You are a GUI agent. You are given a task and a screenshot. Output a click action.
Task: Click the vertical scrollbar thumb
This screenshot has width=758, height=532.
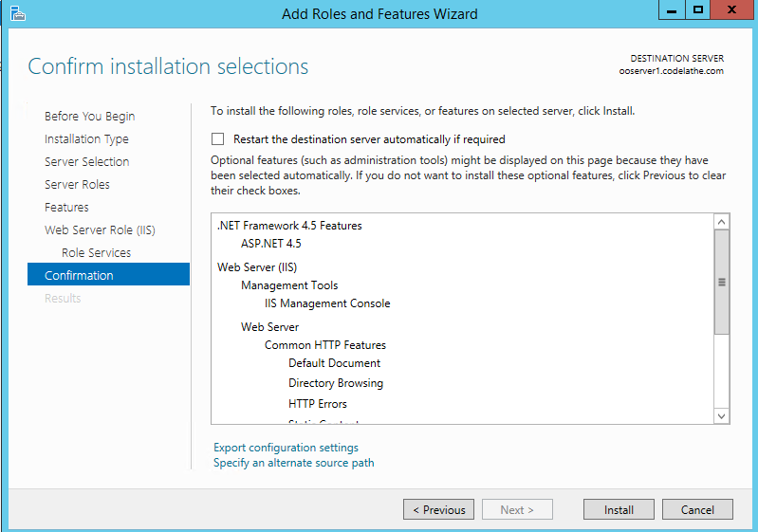click(x=721, y=282)
